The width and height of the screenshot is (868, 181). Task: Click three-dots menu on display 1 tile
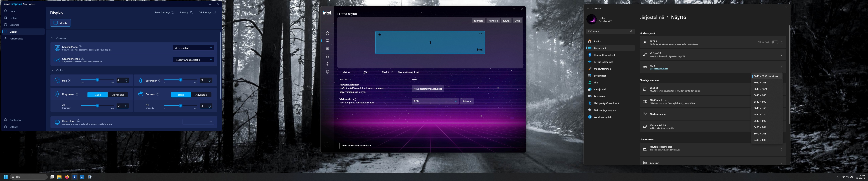pos(481,34)
